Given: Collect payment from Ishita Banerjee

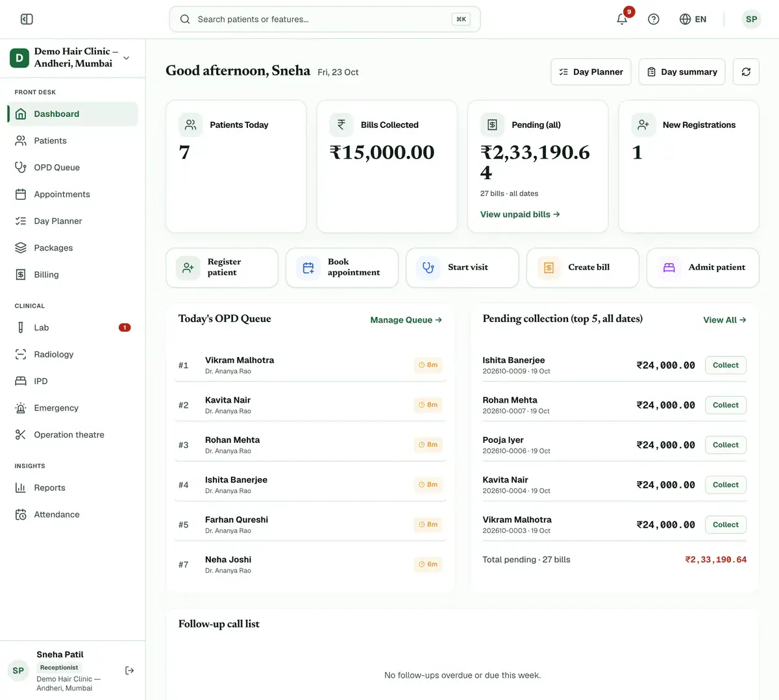Looking at the screenshot, I should pyautogui.click(x=726, y=366).
